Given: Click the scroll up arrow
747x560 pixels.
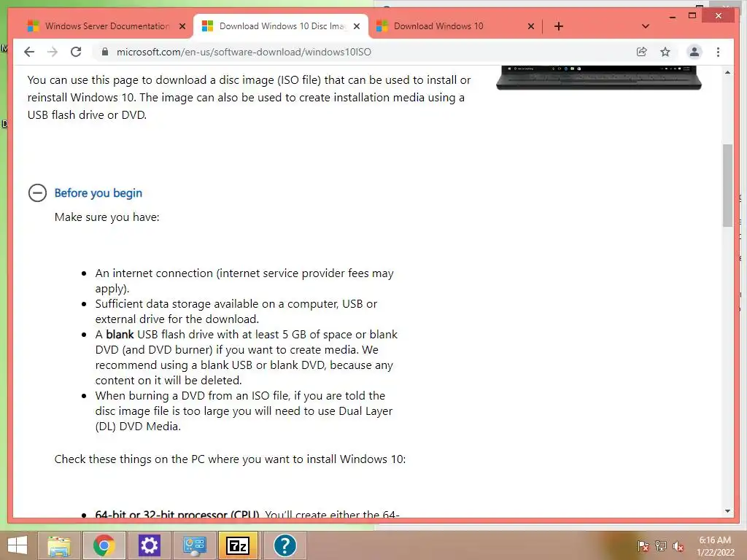Looking at the screenshot, I should point(727,72).
